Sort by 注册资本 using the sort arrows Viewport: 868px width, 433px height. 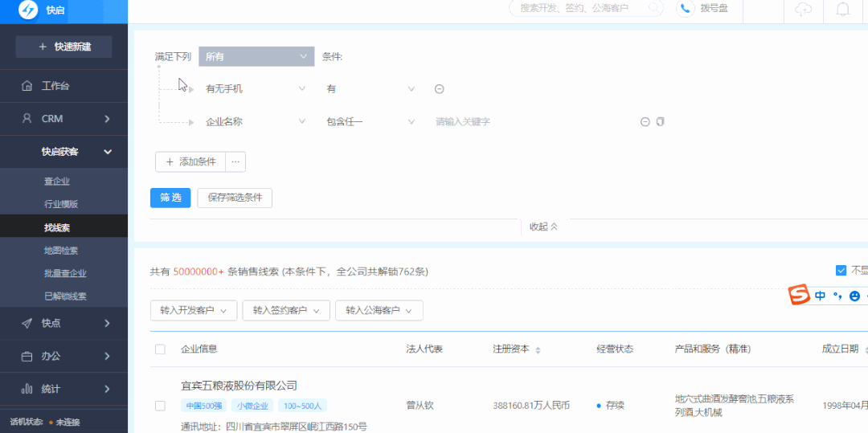click(x=538, y=350)
